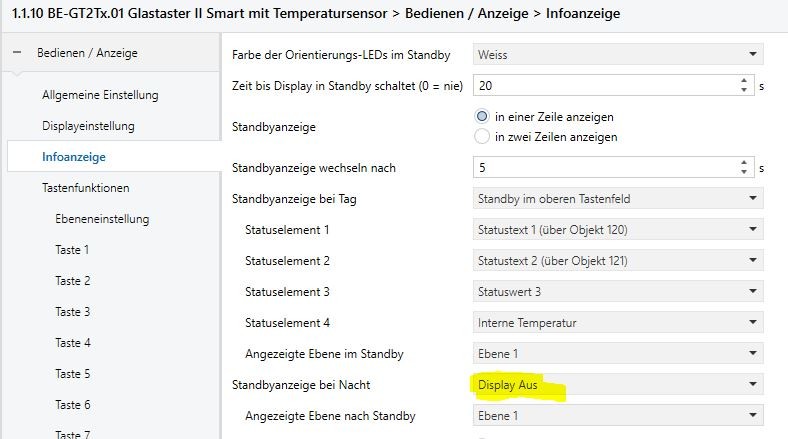Increase standby display time stepper value
The image size is (788, 439).
pyautogui.click(x=744, y=80)
